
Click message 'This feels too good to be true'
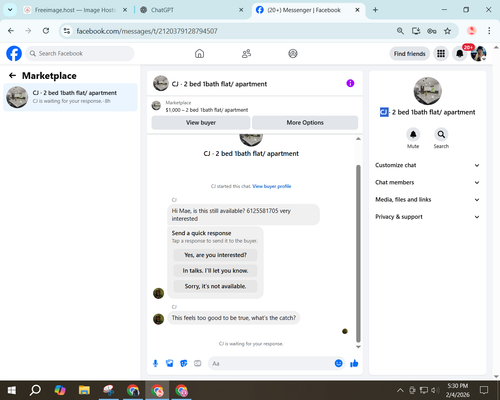[x=234, y=318]
